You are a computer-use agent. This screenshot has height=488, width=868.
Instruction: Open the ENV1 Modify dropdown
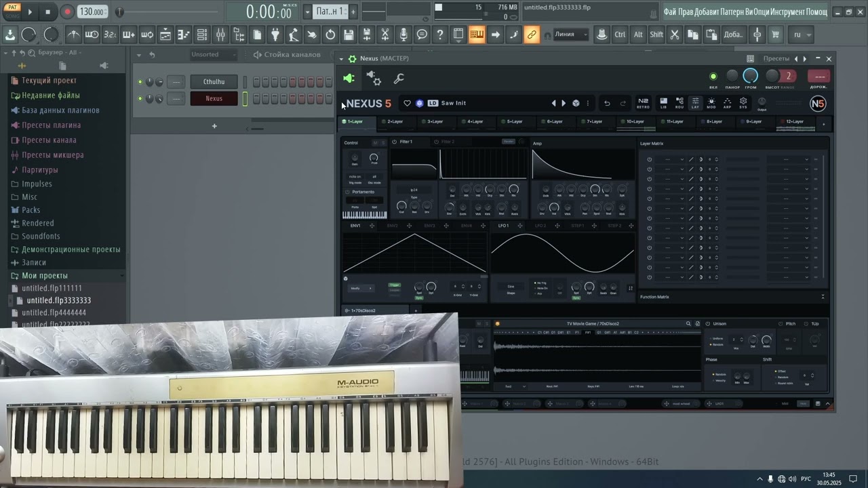361,288
